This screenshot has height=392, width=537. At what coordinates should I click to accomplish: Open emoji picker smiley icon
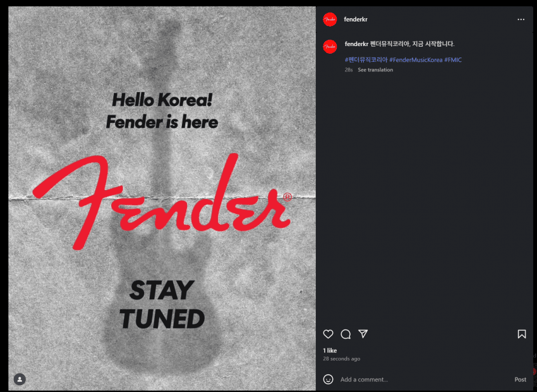(328, 379)
